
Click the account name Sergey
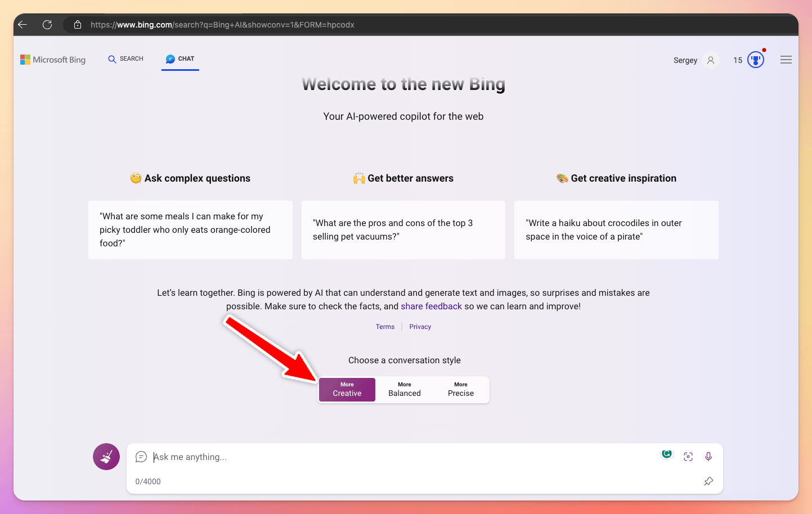[685, 60]
